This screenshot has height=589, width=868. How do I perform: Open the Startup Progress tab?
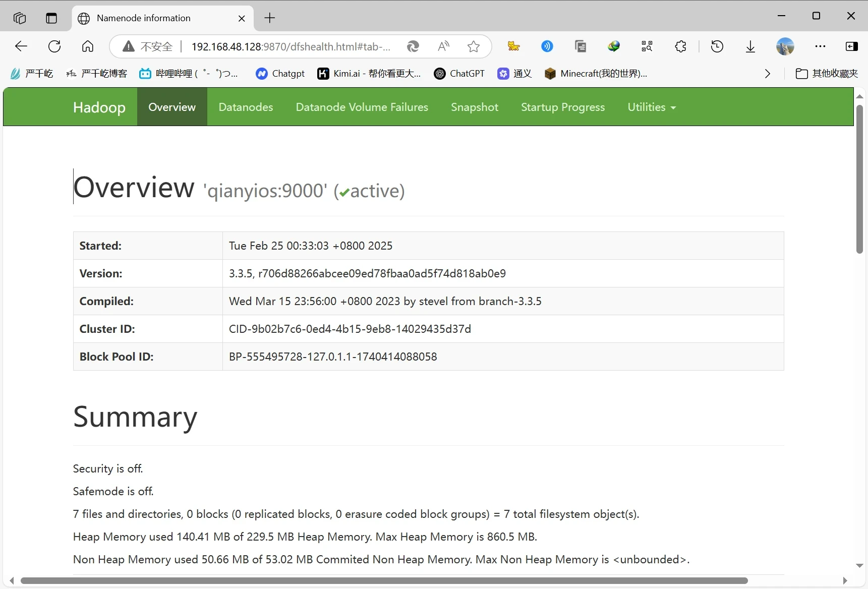tap(562, 107)
